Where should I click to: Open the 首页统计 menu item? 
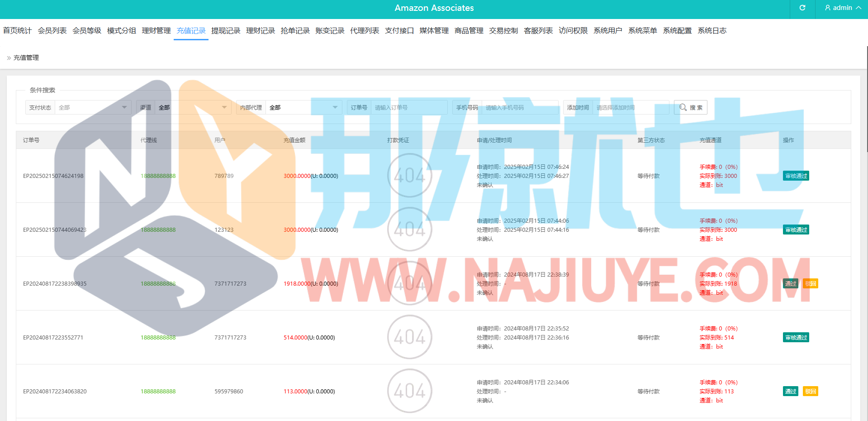pyautogui.click(x=17, y=31)
